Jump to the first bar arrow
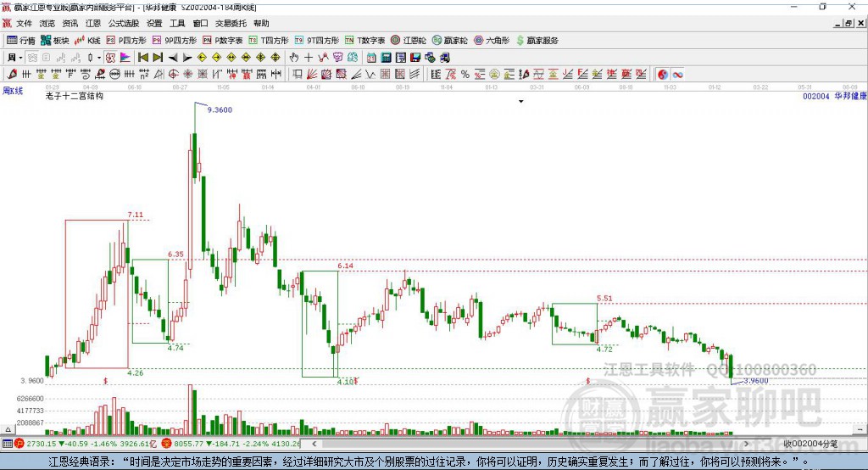The height and width of the screenshot is (470, 868). tap(142, 58)
